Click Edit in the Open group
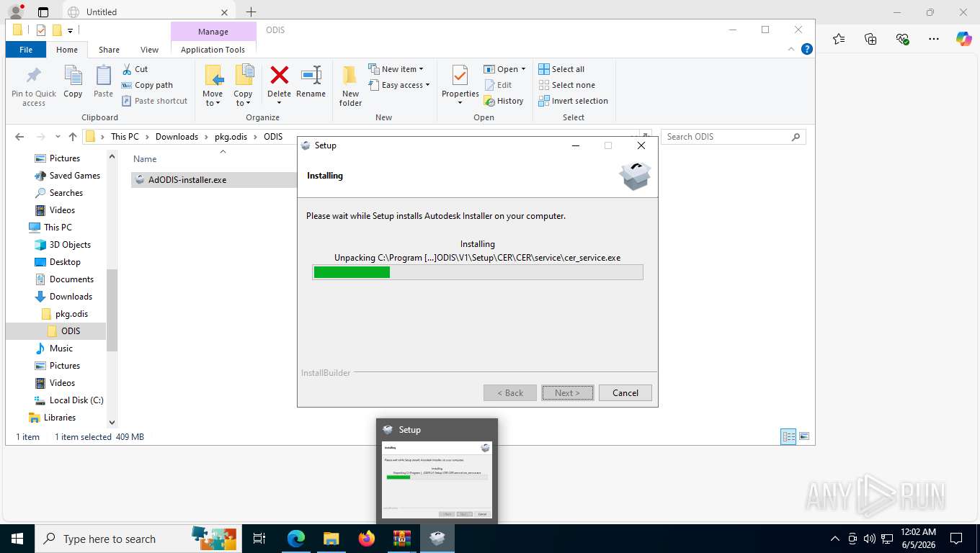This screenshot has width=980, height=553. [498, 85]
